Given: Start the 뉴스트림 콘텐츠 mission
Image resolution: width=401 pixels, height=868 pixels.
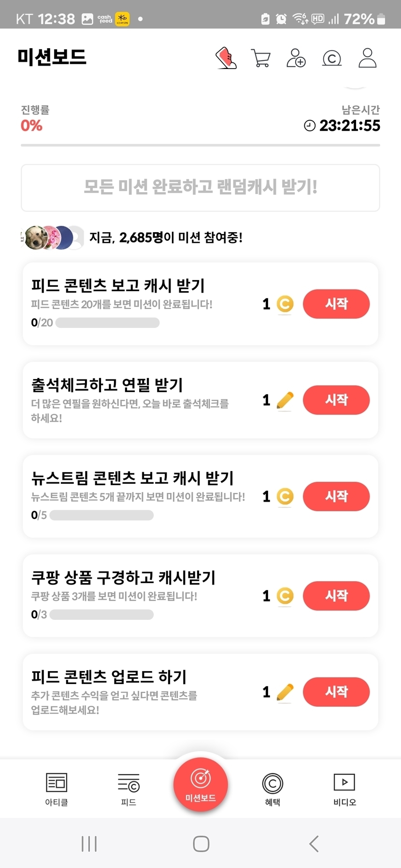Looking at the screenshot, I should 336,496.
